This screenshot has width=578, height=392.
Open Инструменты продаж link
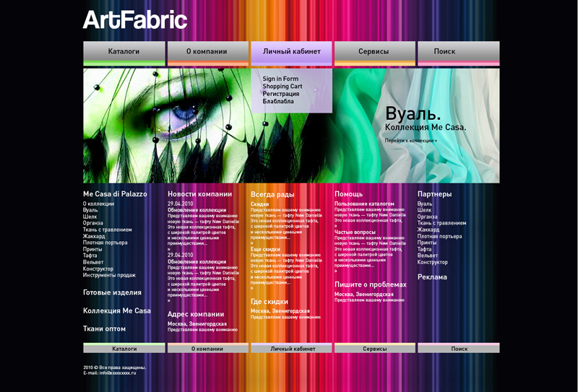click(109, 275)
